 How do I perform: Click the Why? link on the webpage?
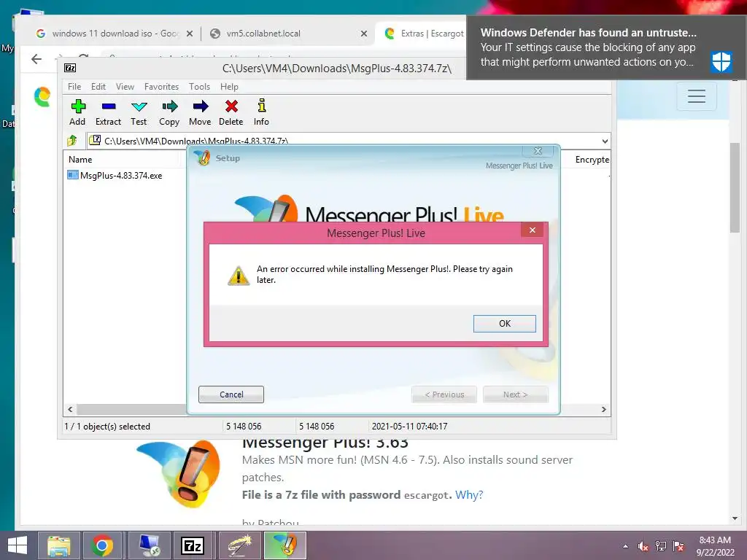click(x=469, y=495)
